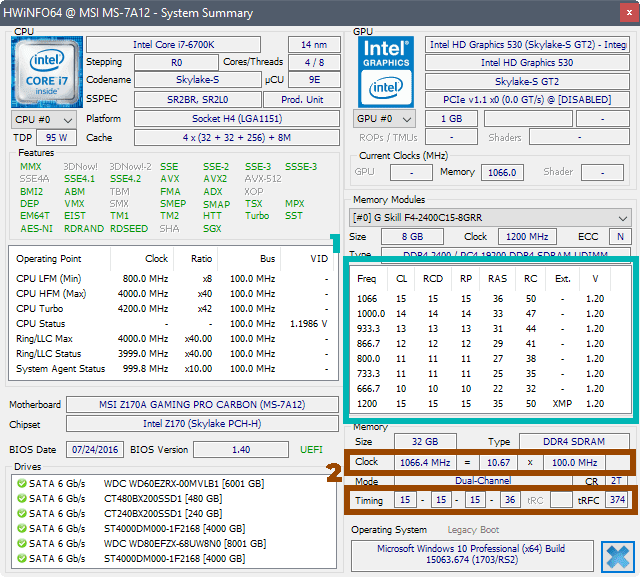
Task: Click the MSI Z170A GAMING PRO CARBON field
Action: 204,405
